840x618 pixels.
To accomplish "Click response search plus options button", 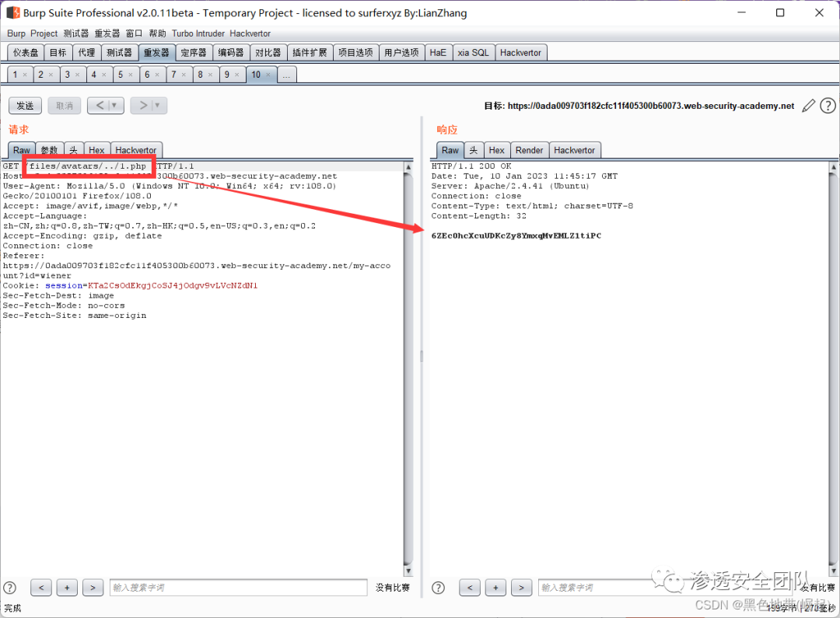I will click(x=495, y=588).
